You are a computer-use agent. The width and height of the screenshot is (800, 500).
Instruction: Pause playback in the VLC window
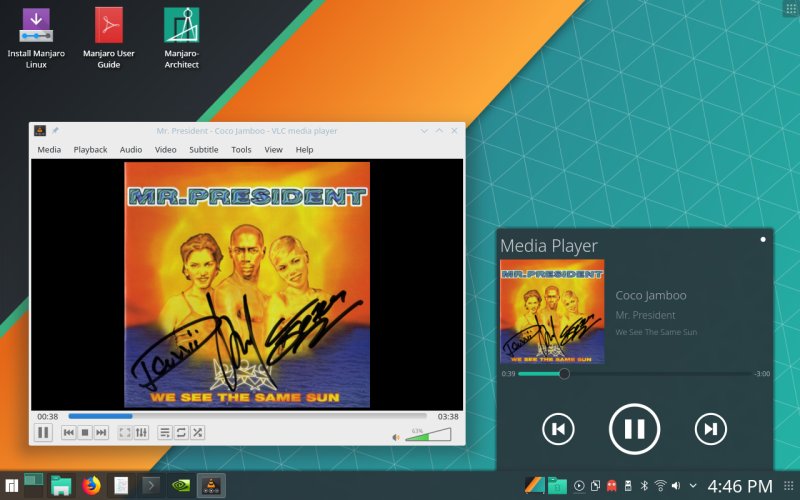click(43, 433)
